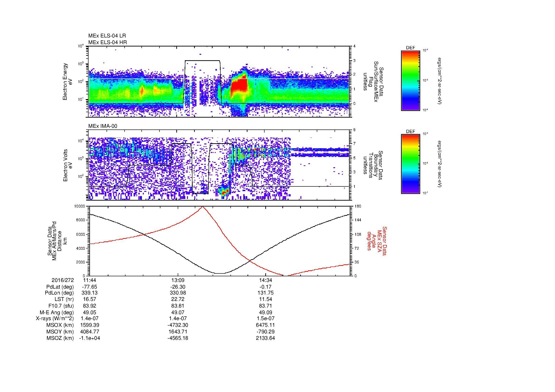Click the peak of the red SZA curve
The image size is (555, 392).
[202, 207]
